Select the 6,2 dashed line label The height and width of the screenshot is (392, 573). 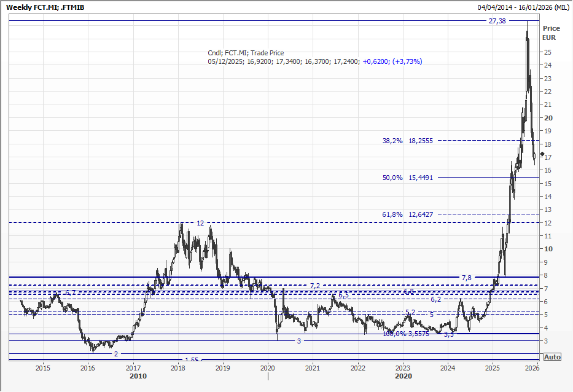[x=435, y=299]
